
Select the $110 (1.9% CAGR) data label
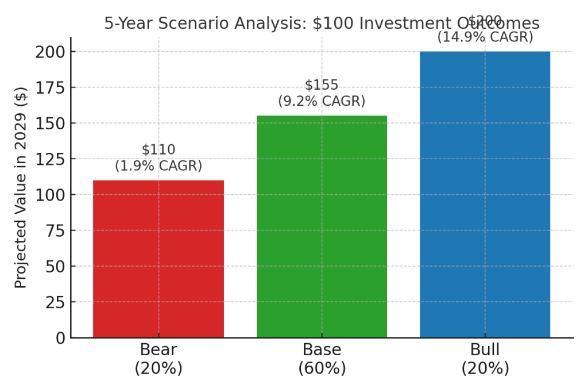(x=158, y=158)
